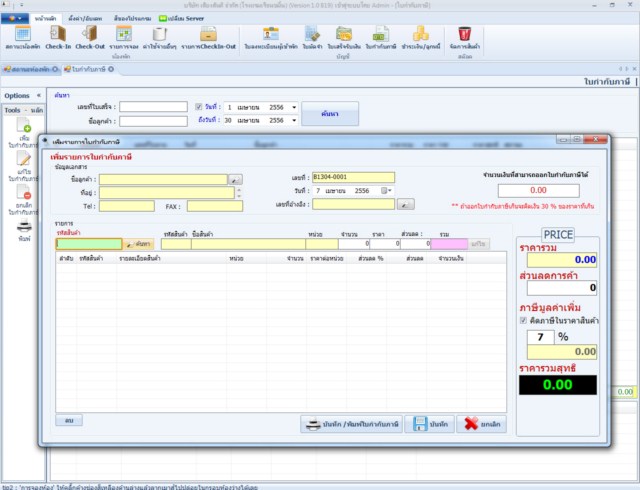This screenshot has width=640, height=490.
Task: Click the customer name search field
Action: pos(153,121)
